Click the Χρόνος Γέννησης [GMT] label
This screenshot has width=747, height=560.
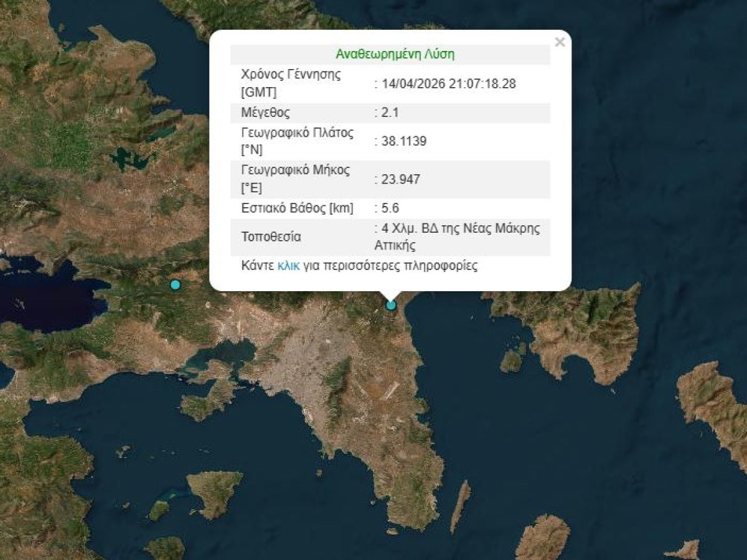tap(290, 82)
